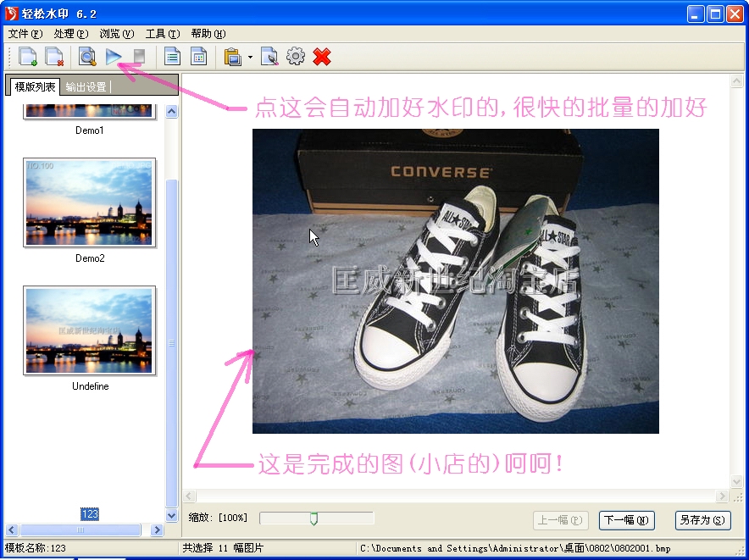Open the 处理(P) menu
The image size is (749, 560).
[71, 33]
